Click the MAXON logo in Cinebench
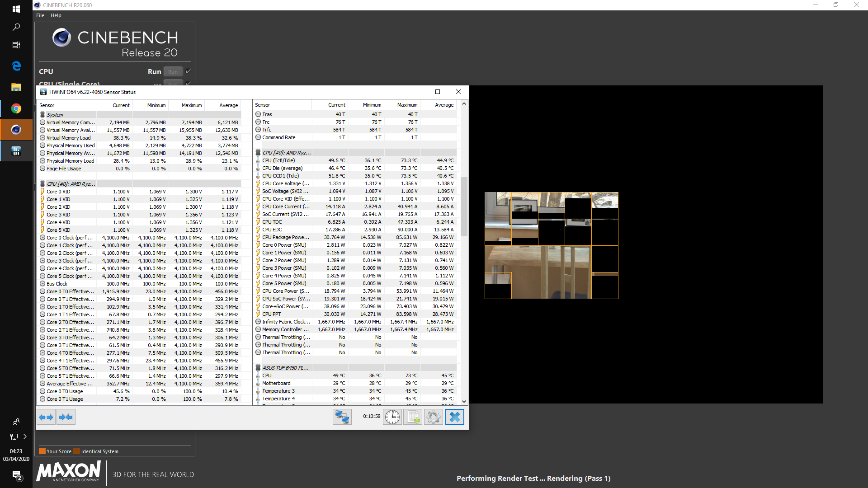 pos(69,472)
